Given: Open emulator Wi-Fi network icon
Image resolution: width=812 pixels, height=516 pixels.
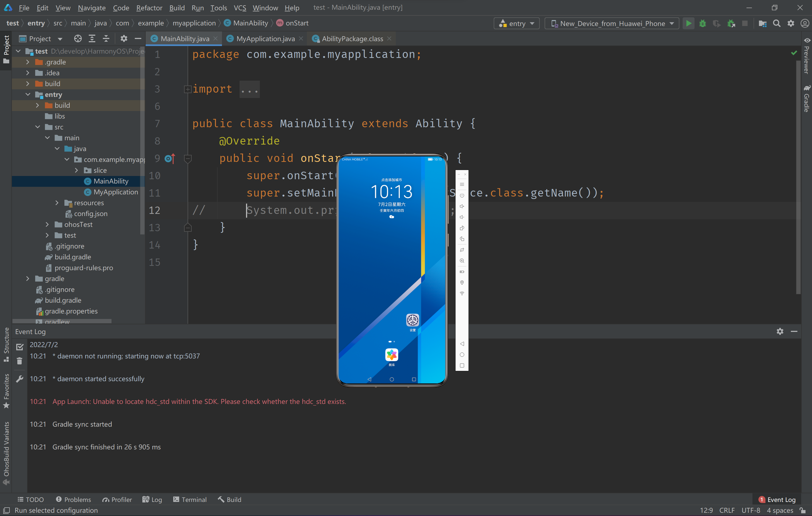Looking at the screenshot, I should coord(462,293).
